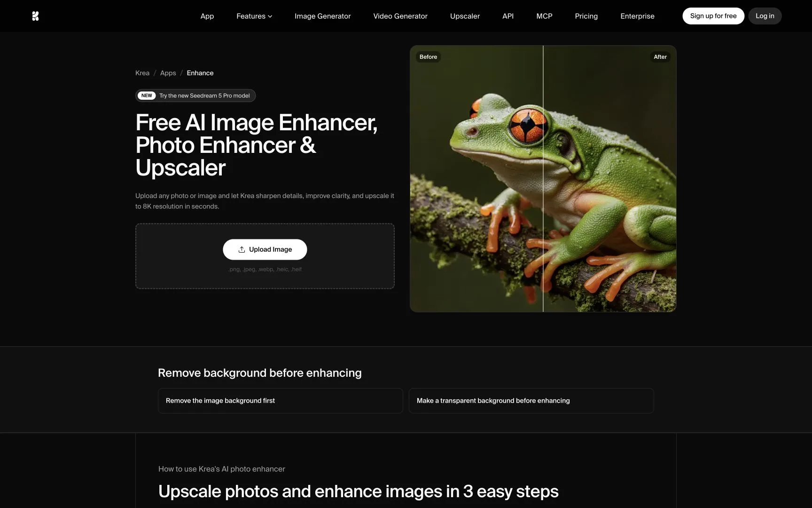The width and height of the screenshot is (812, 508).
Task: Visit the API page
Action: click(508, 16)
